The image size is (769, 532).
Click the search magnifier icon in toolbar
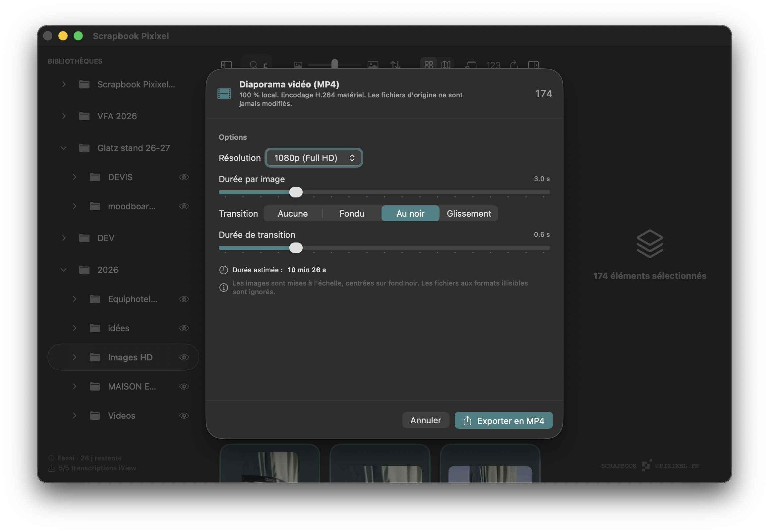coord(254,64)
